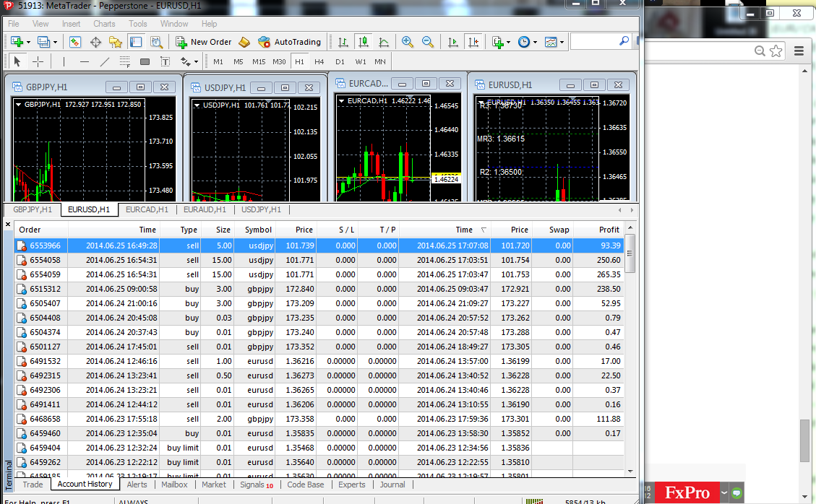Image resolution: width=816 pixels, height=504 pixels.
Task: Open the Tools menu
Action: coord(138,24)
